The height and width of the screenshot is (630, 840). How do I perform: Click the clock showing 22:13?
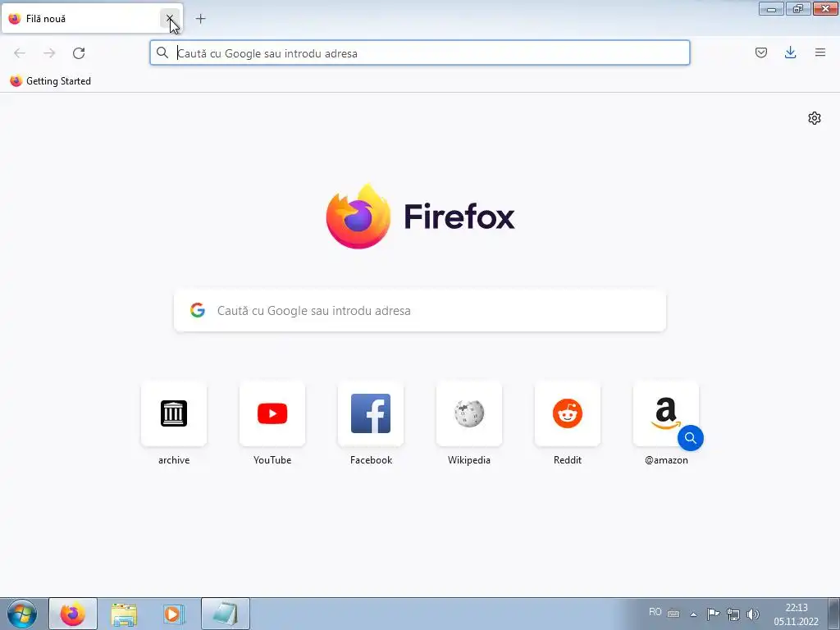click(796, 614)
